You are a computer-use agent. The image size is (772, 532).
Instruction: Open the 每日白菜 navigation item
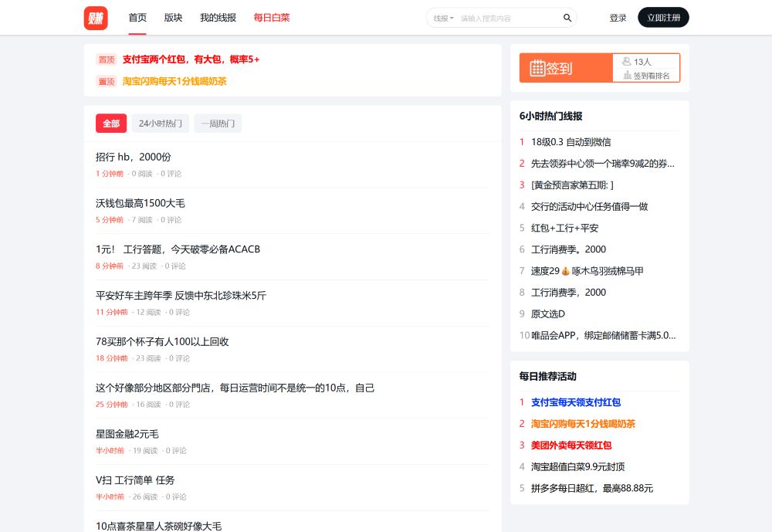point(269,17)
